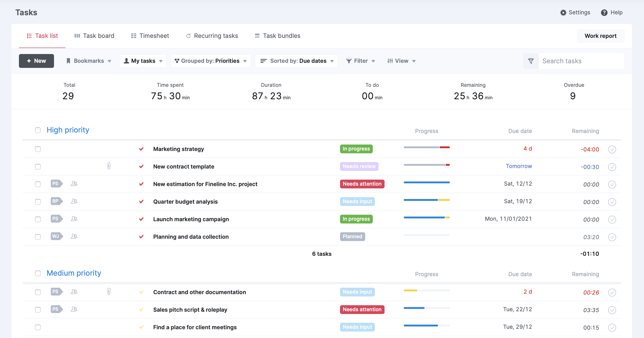Click PS tag on Contract and other documentation
This screenshot has height=338, width=644.
pyautogui.click(x=57, y=292)
